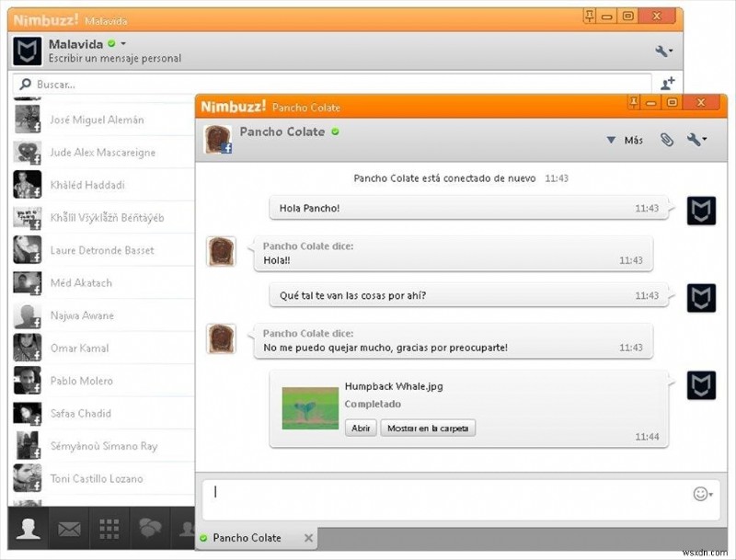Click the Hola!! reply from Pancho
Screen dimensions: 736x560
tap(453, 254)
